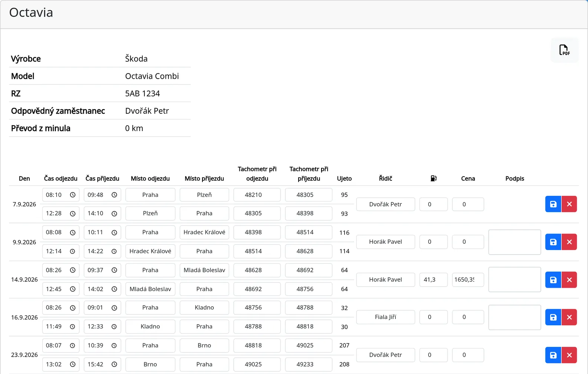The height and width of the screenshot is (374, 588).
Task: Edit the price field showing 1650,35
Action: tap(468, 279)
